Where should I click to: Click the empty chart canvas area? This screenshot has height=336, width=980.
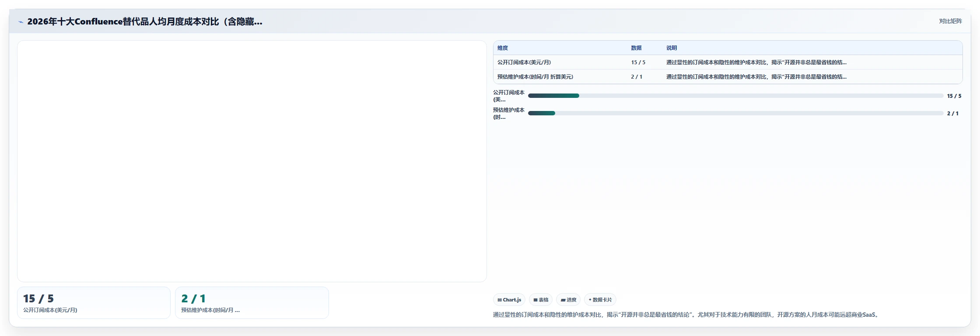coord(252,161)
